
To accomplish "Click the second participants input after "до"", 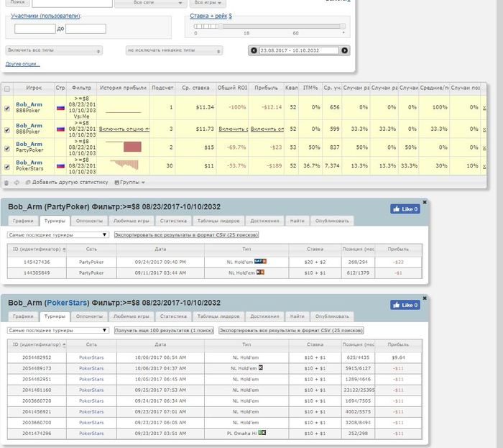I will click(x=86, y=29).
